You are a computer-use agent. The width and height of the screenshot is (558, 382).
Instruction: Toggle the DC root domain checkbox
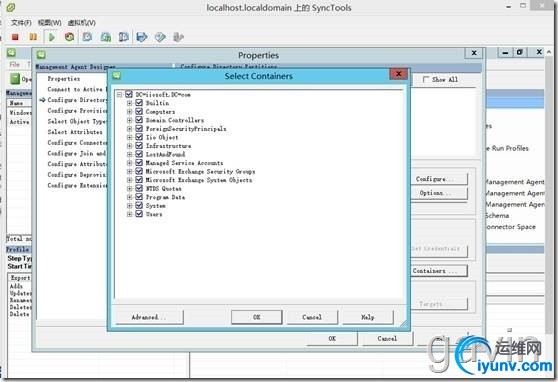[x=129, y=94]
